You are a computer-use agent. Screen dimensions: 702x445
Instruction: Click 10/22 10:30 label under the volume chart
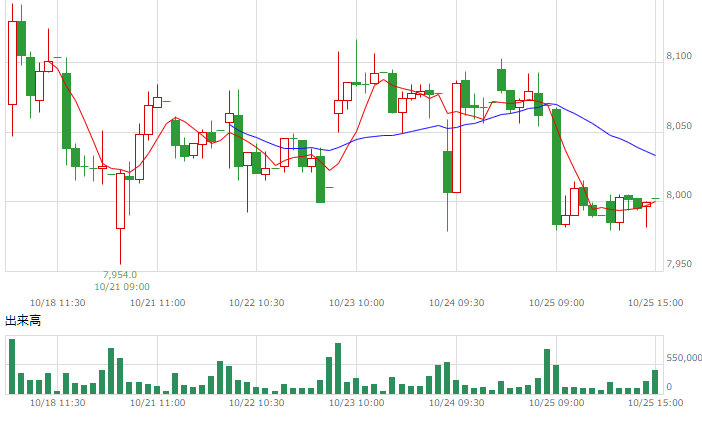257,402
